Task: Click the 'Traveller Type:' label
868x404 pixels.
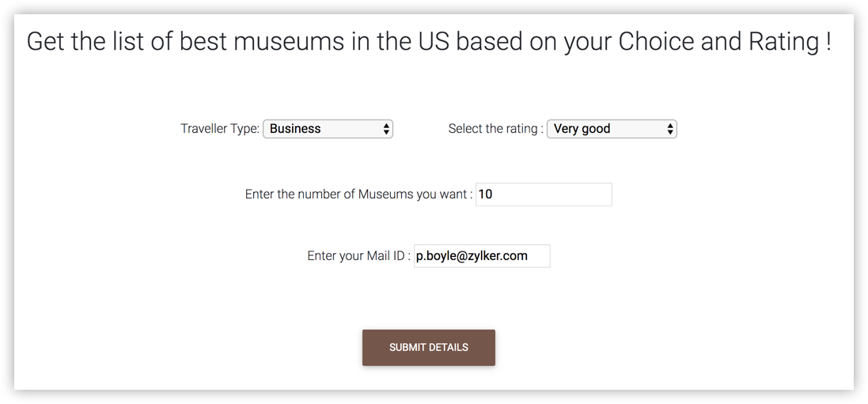Action: [220, 129]
